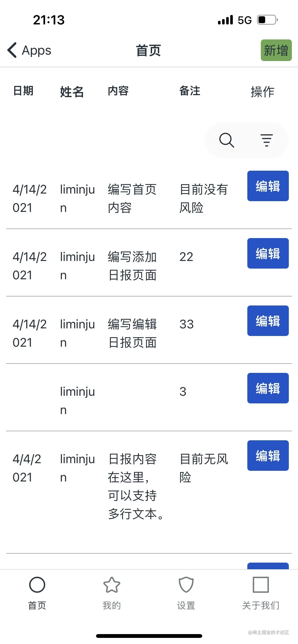Select the 首页 circle tab icon
The height and width of the screenshot is (644, 298).
37,585
